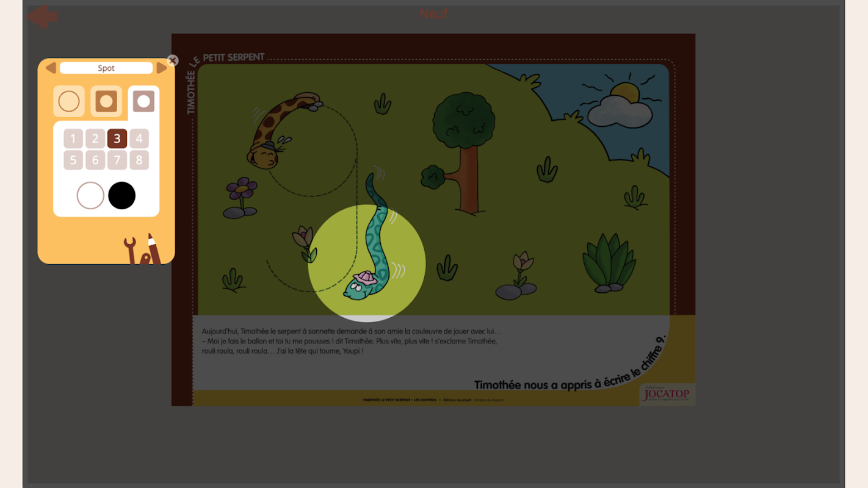Select the grey square spot mask tab
Image resolution: width=868 pixels, height=488 pixels.
(x=143, y=101)
